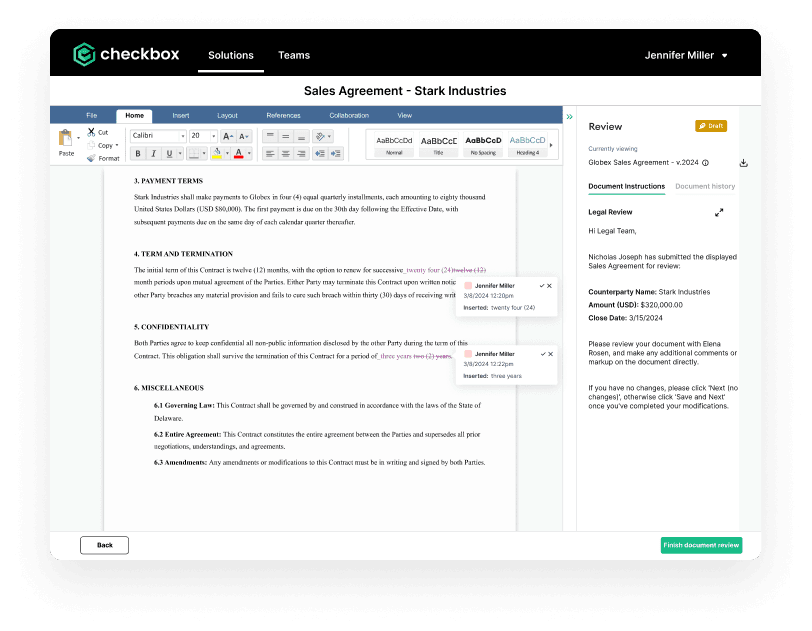Switch to the Layout ribbon tab
812x631 pixels.
[227, 116]
